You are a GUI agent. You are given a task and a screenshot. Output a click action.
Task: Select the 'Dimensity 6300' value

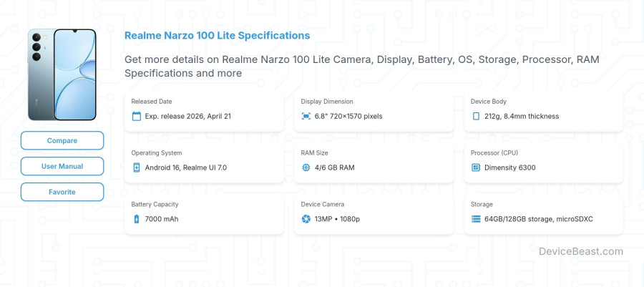point(509,167)
